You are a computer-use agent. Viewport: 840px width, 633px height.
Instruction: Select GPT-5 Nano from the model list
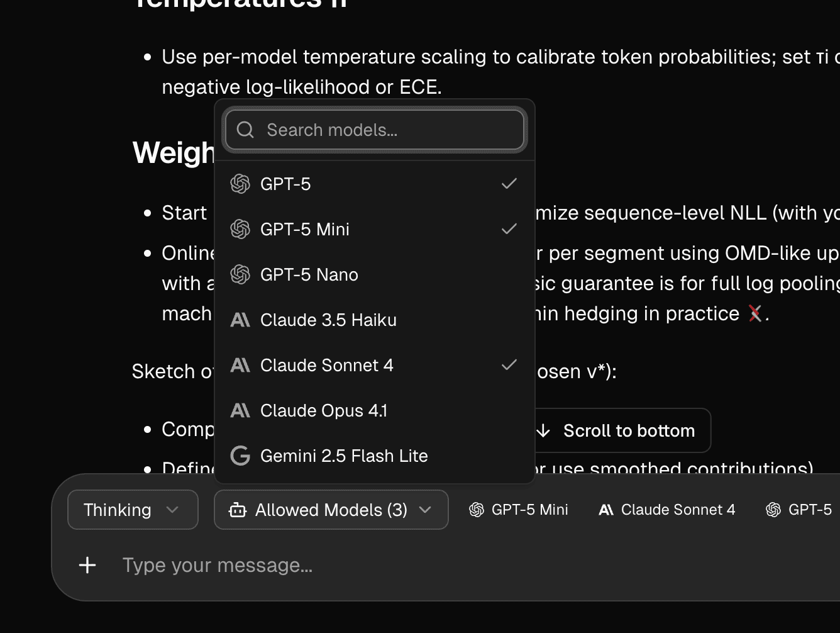click(309, 274)
